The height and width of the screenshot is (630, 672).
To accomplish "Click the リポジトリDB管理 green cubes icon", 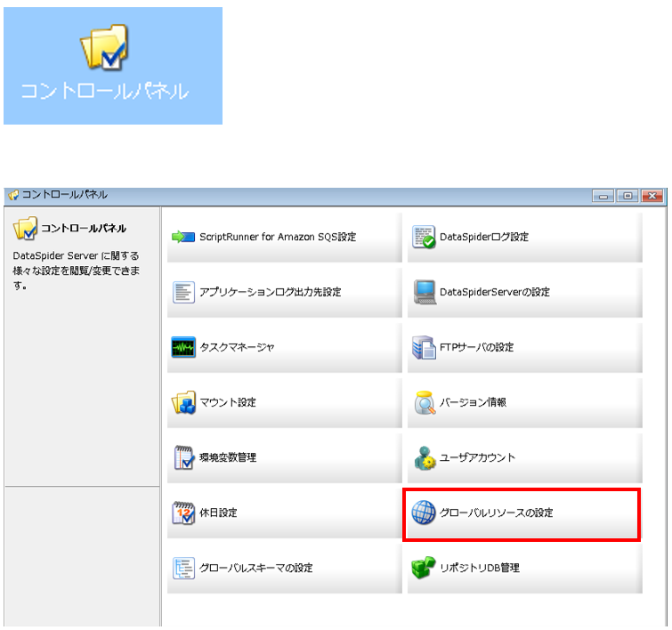I will pos(424,568).
